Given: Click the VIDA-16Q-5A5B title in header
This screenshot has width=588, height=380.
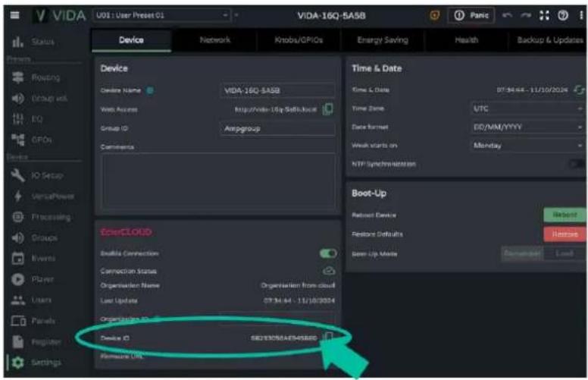Looking at the screenshot, I should (331, 16).
